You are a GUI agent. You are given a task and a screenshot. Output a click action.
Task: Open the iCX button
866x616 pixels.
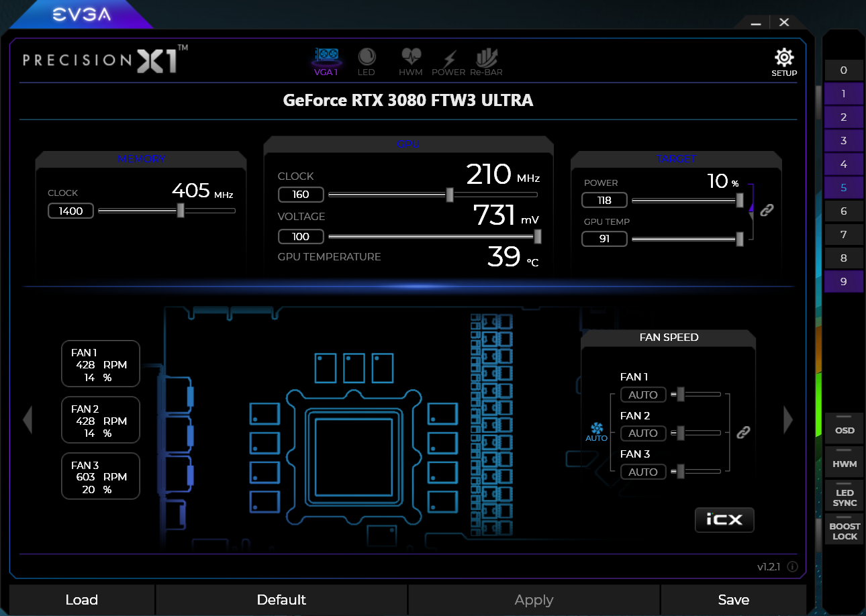pos(724,519)
